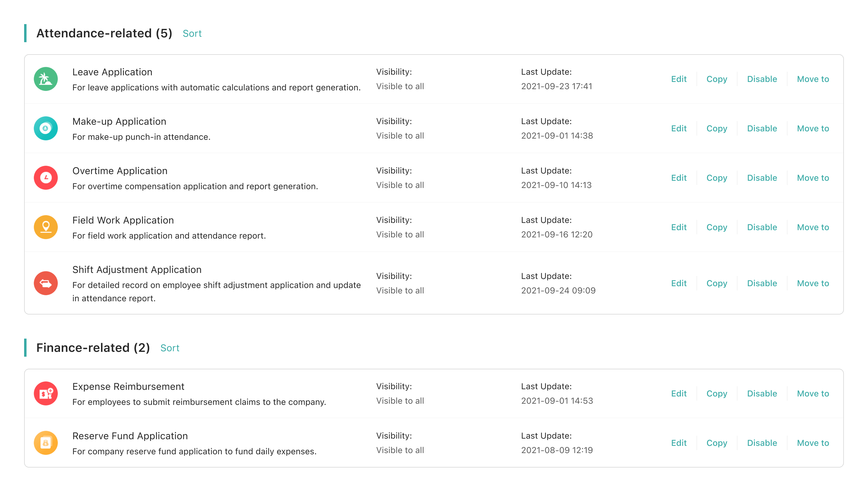Click the Overtime Application clock icon

tap(46, 178)
